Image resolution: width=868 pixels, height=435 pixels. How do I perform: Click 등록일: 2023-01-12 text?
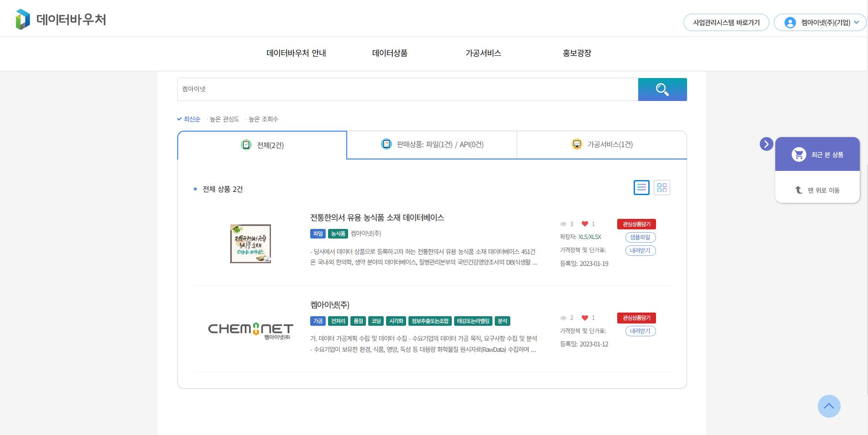point(584,344)
